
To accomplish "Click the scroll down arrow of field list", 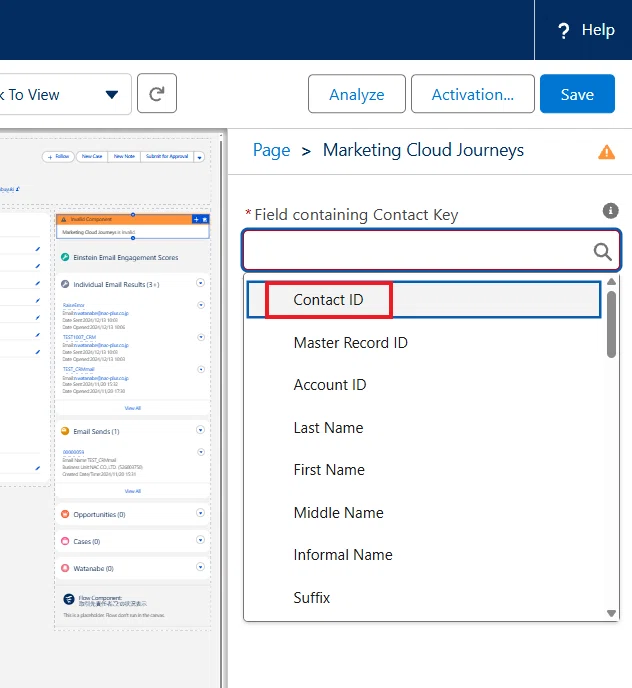I will click(x=611, y=613).
